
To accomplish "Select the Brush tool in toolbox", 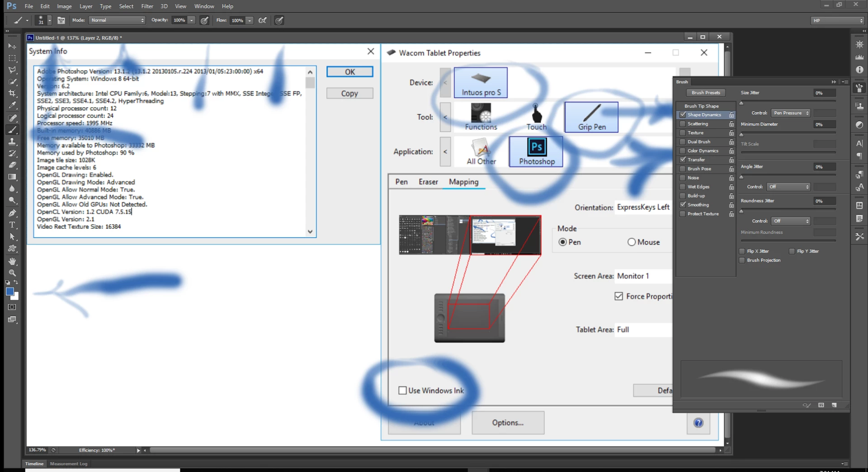I will [12, 130].
